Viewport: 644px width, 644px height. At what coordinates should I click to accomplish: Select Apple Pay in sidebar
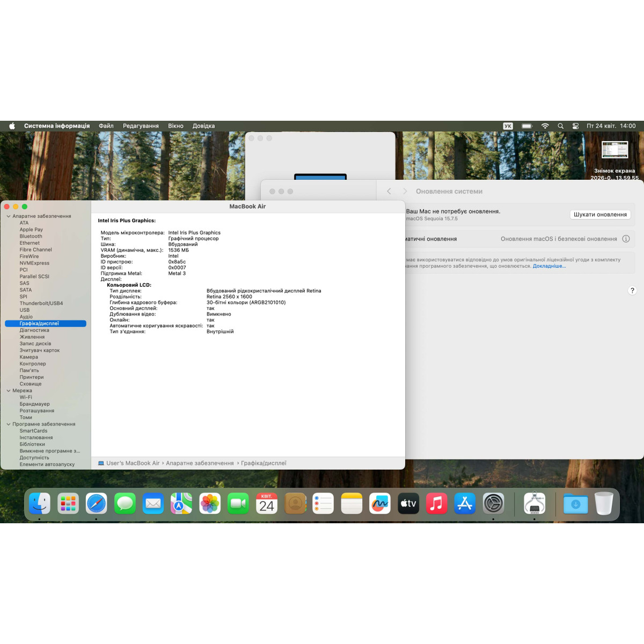point(31,230)
